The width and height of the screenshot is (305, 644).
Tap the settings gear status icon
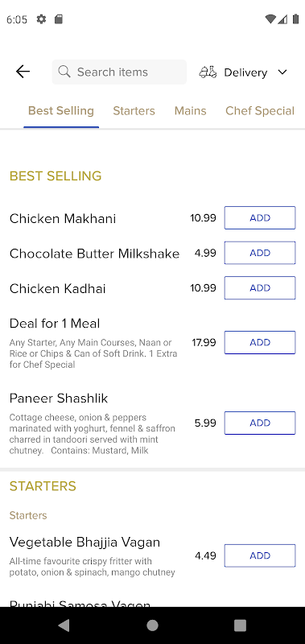pos(42,19)
